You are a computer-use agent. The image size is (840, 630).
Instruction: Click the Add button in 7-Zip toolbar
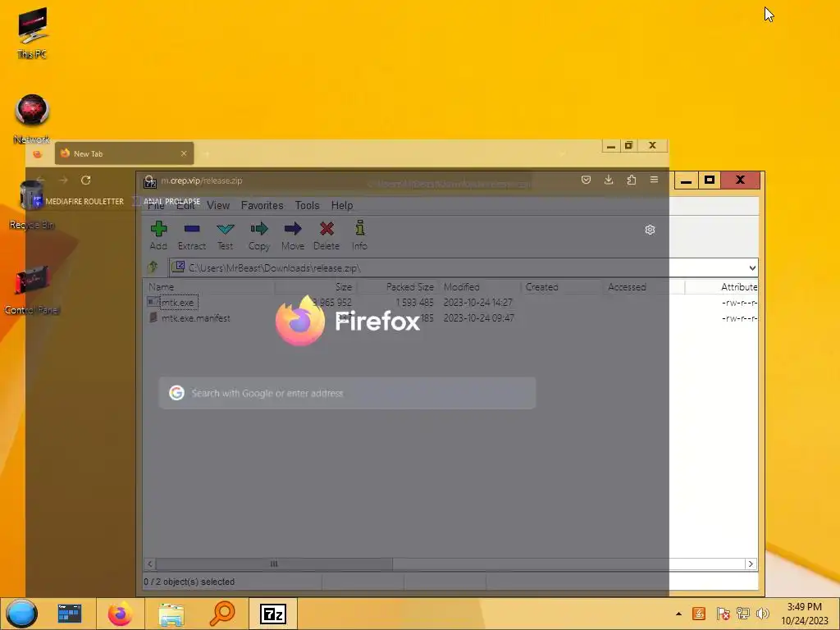coord(158,235)
